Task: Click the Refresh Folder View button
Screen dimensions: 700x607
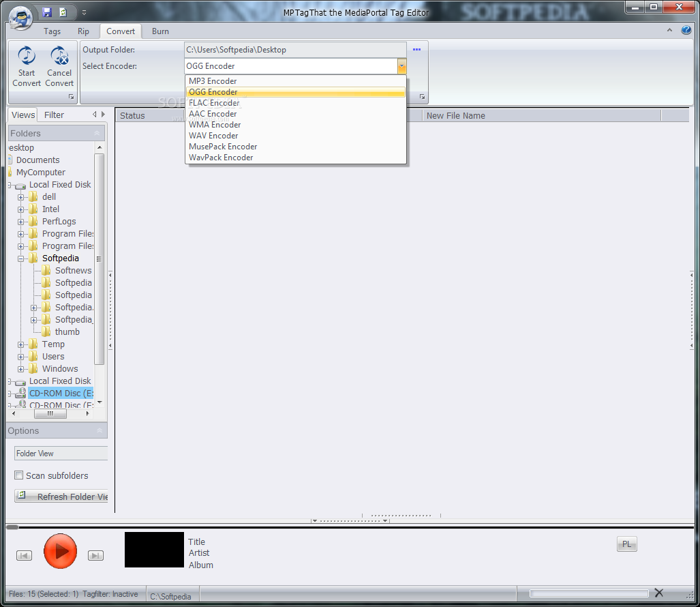Action: click(x=61, y=497)
